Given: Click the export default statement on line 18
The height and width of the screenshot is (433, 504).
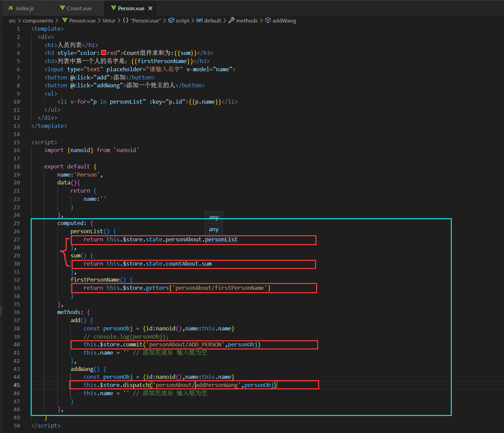Looking at the screenshot, I should (67, 167).
